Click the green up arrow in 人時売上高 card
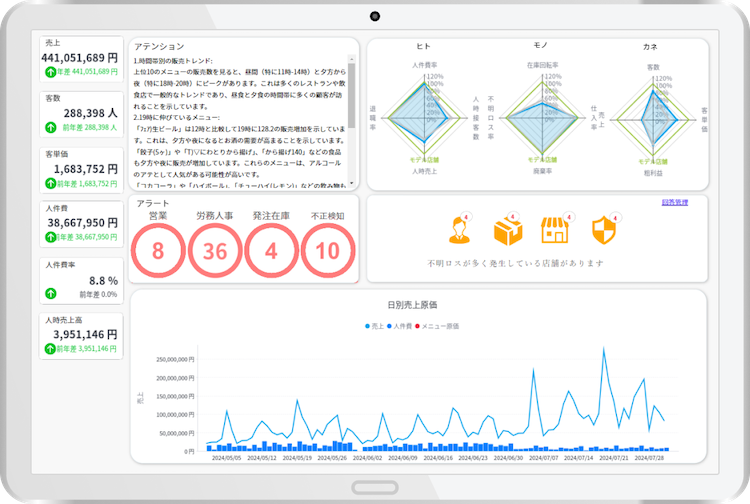The image size is (750, 504). (x=51, y=349)
